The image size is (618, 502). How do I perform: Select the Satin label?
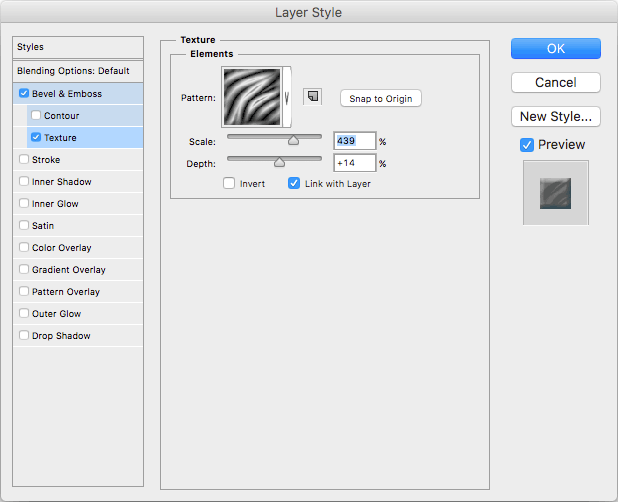click(43, 226)
